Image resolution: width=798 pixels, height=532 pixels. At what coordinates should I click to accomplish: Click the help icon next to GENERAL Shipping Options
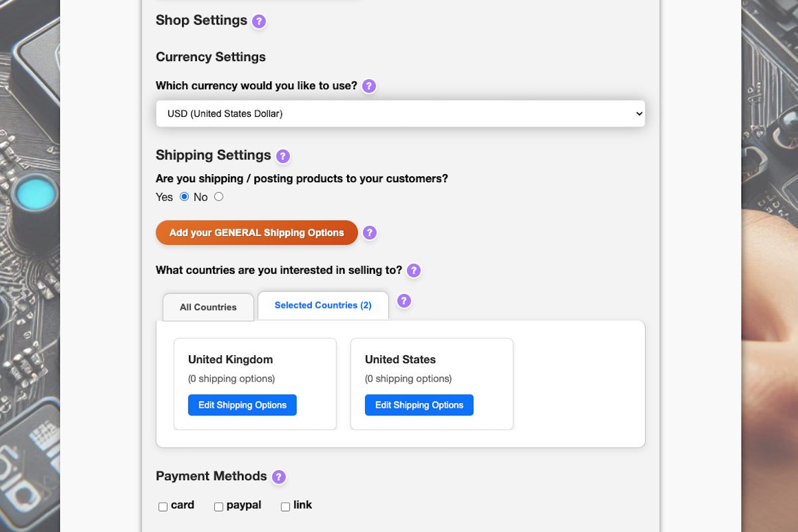pyautogui.click(x=369, y=233)
